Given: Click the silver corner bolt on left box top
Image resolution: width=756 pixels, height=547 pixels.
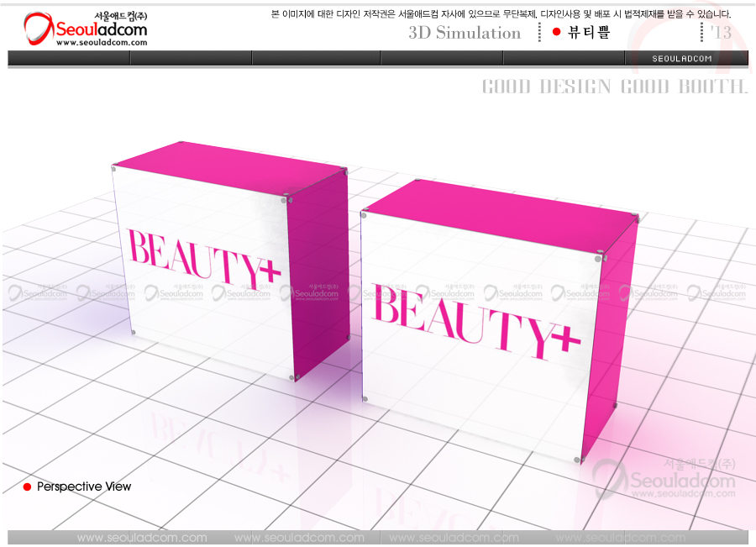Looking at the screenshot, I should coord(113,169).
